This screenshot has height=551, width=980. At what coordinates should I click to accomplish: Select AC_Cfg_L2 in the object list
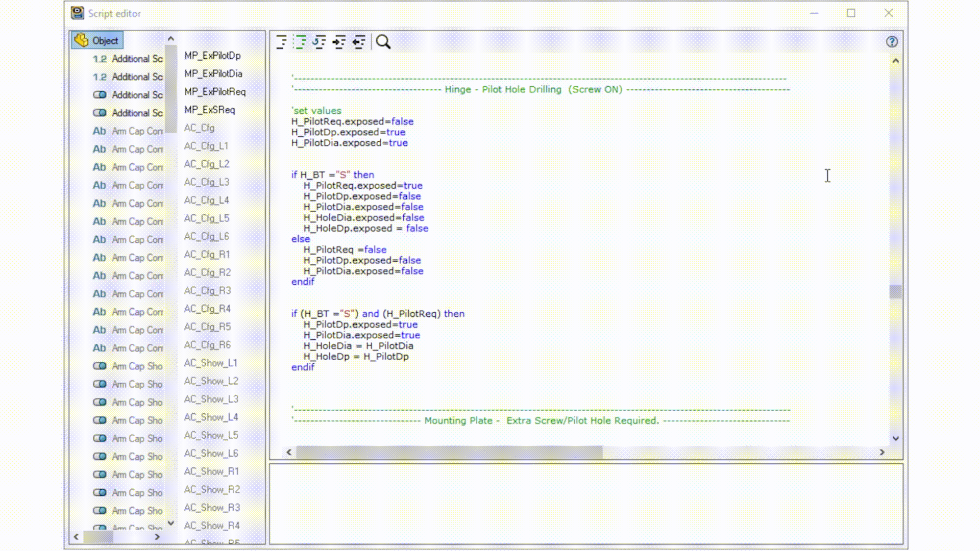[x=207, y=164]
